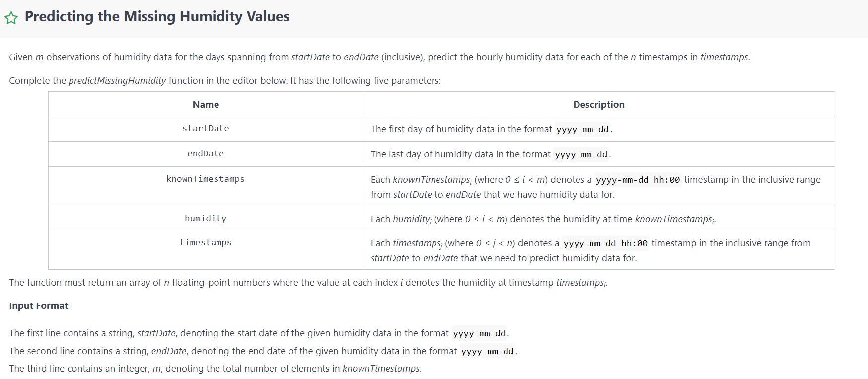Click 'yyyy-mm-dd hh:00' code in timestamps description
Image resolution: width=868 pixels, height=379 pixels.
pos(605,243)
